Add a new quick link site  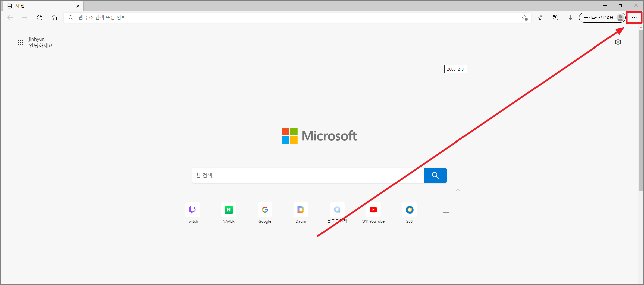pos(446,213)
